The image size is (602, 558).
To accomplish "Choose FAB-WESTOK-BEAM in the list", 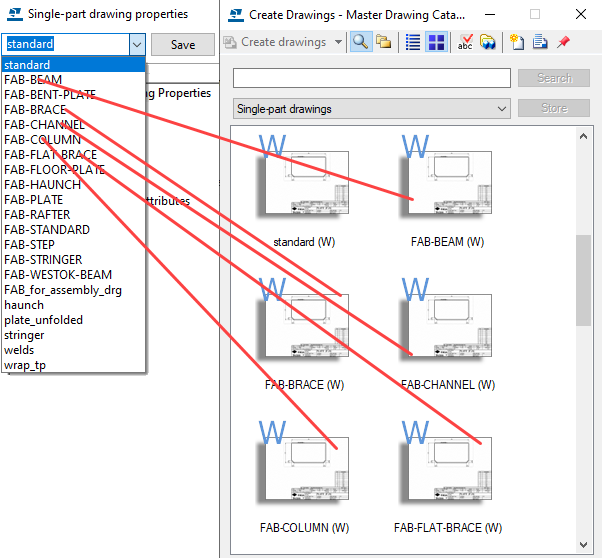I will click(x=58, y=275).
